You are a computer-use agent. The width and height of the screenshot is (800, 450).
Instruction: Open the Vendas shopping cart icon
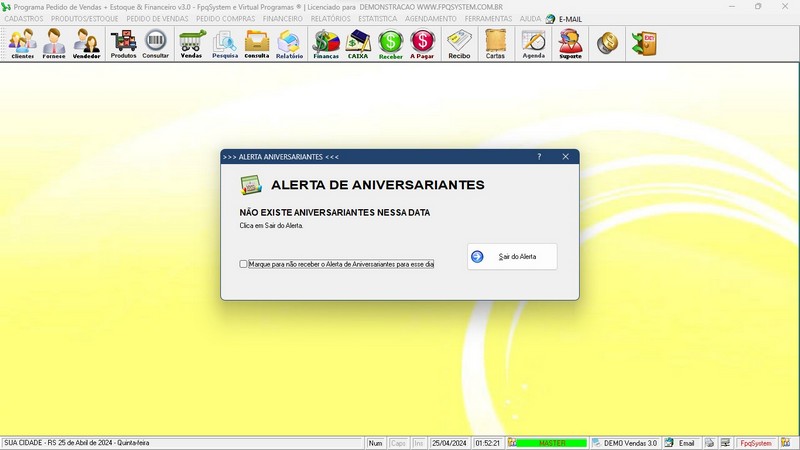tap(191, 44)
